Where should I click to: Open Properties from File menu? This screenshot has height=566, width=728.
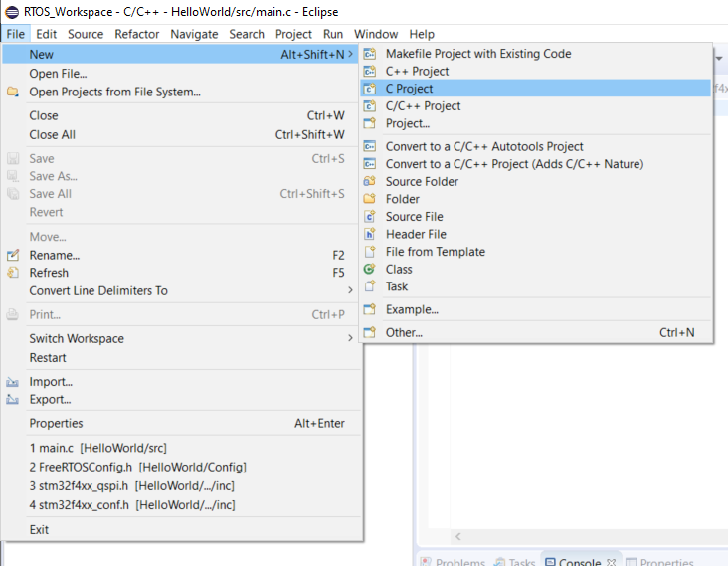(180, 423)
